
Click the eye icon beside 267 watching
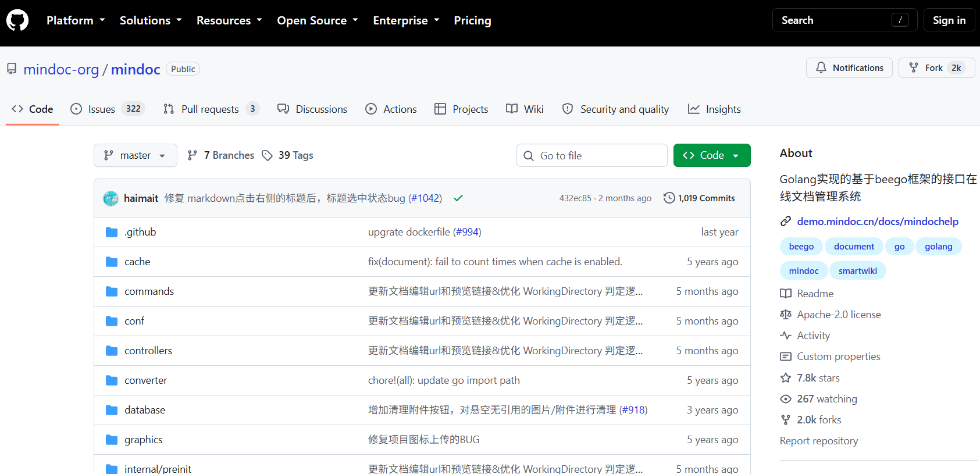(786, 399)
